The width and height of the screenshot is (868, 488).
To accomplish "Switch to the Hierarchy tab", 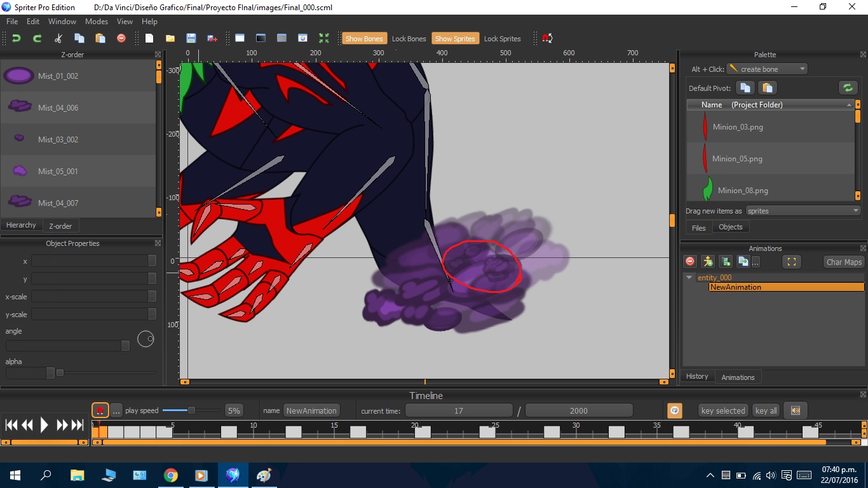I will [21, 225].
